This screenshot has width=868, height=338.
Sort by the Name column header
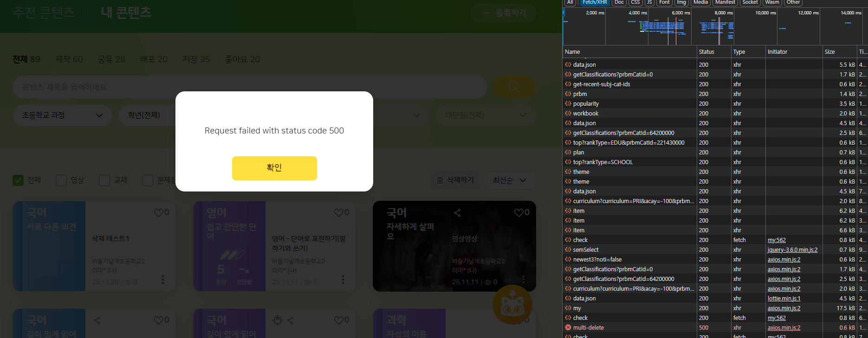click(x=630, y=52)
